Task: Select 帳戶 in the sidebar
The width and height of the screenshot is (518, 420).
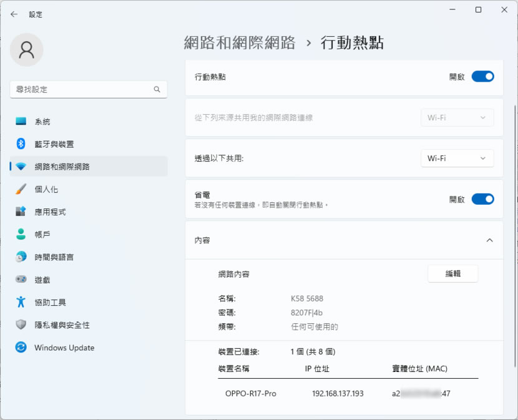Action: pos(89,234)
